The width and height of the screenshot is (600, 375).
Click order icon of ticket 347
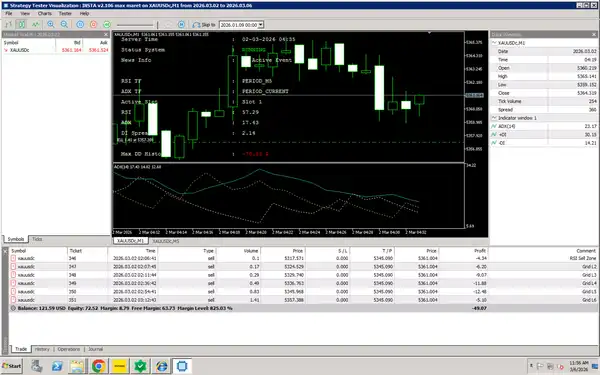click(x=13, y=267)
